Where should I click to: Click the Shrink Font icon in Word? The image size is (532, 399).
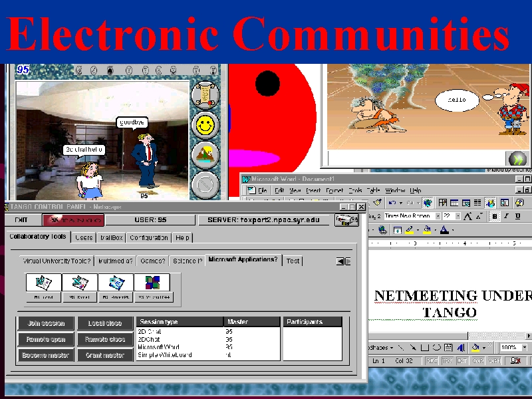(479, 216)
